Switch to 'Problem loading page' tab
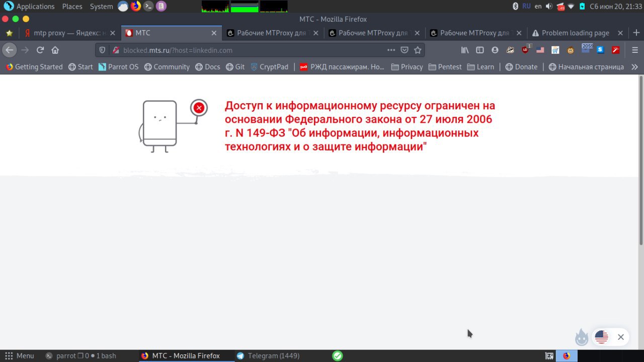 [578, 33]
